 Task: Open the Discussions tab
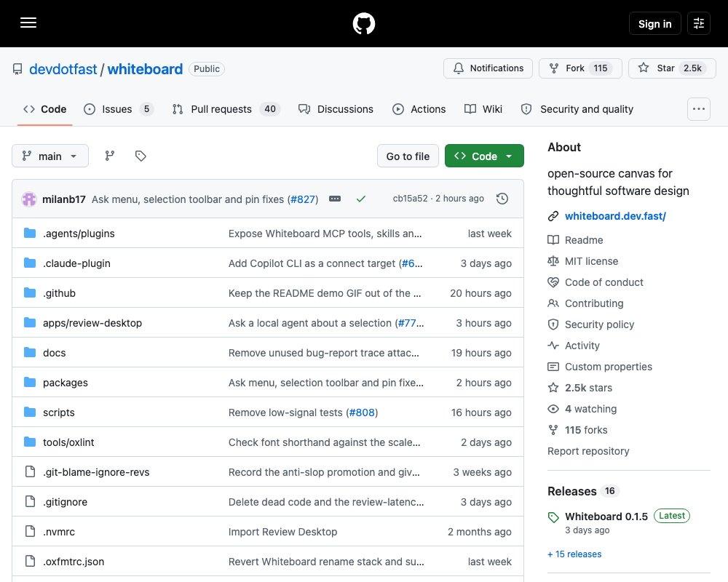click(x=336, y=109)
